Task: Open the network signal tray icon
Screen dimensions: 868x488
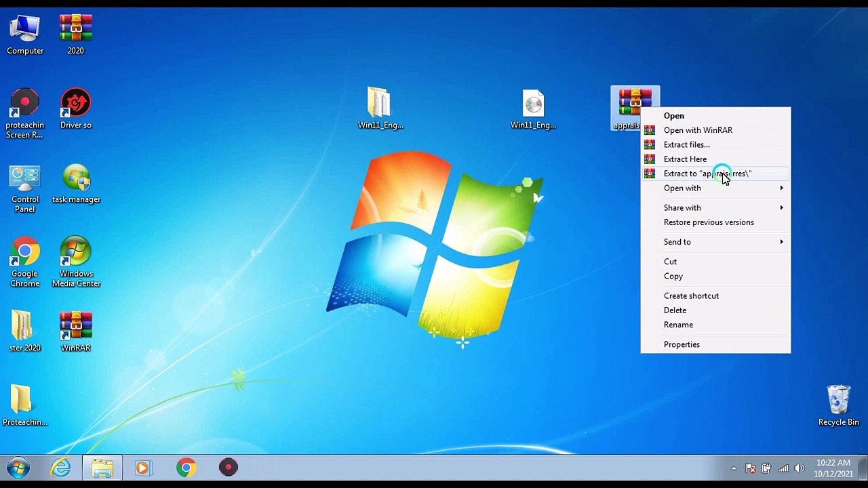Action: 783,468
